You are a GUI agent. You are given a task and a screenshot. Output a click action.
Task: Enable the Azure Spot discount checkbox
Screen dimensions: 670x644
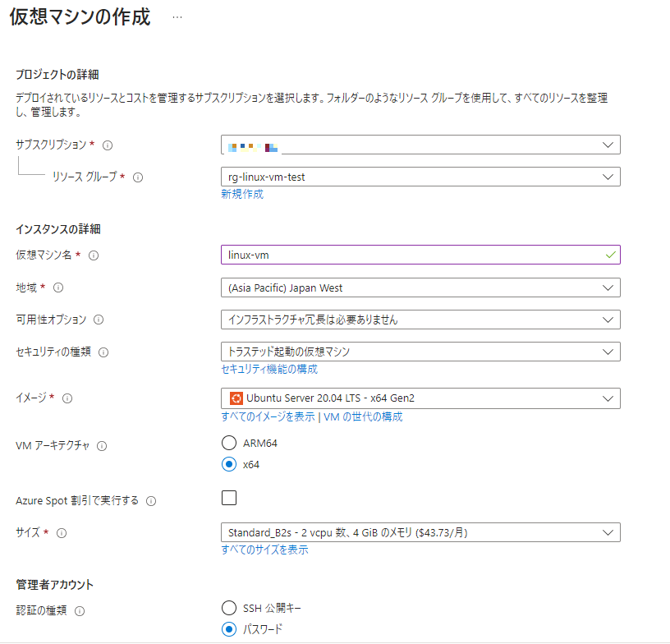pyautogui.click(x=228, y=498)
